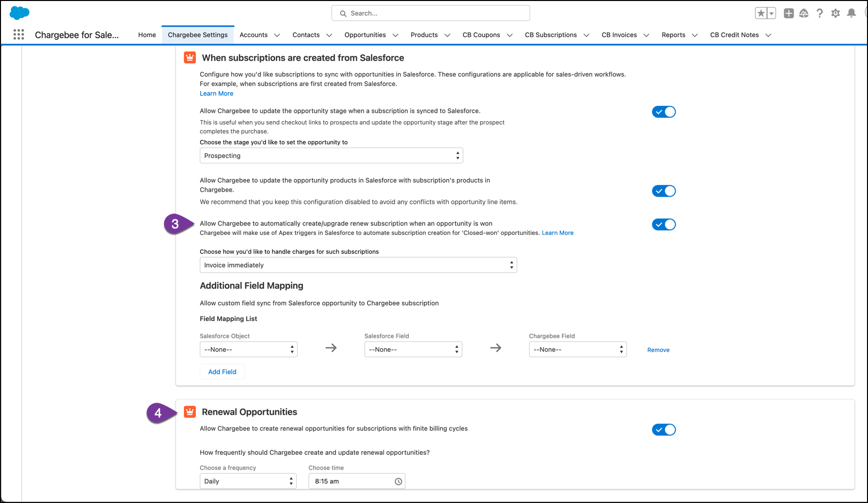Open the Setup gear icon
868x503 pixels.
[x=835, y=13]
